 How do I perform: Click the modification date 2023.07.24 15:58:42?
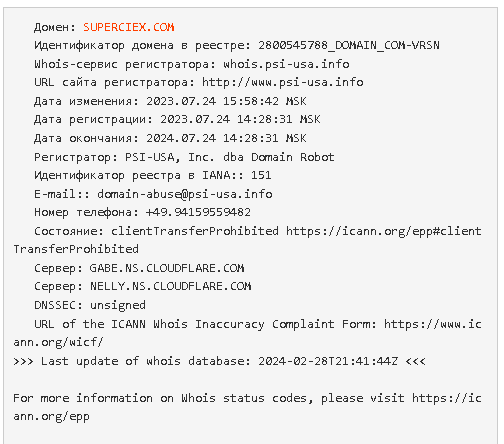pos(212,101)
